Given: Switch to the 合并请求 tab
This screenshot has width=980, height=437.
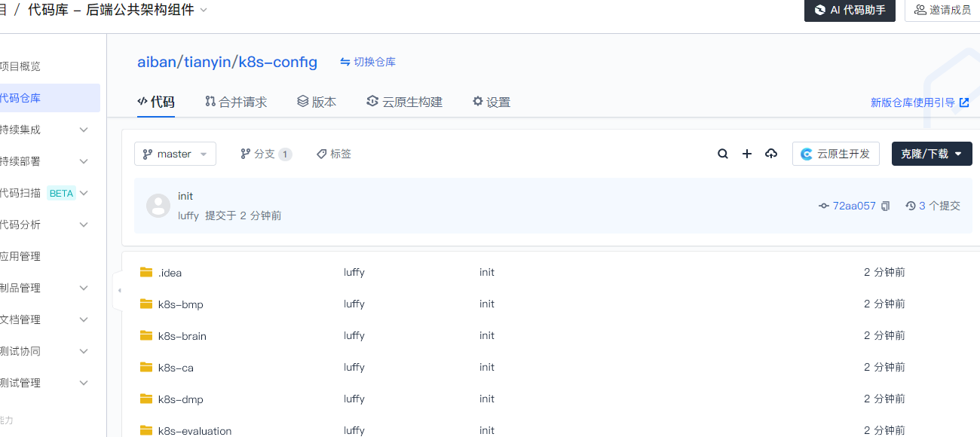Looking at the screenshot, I should [236, 102].
